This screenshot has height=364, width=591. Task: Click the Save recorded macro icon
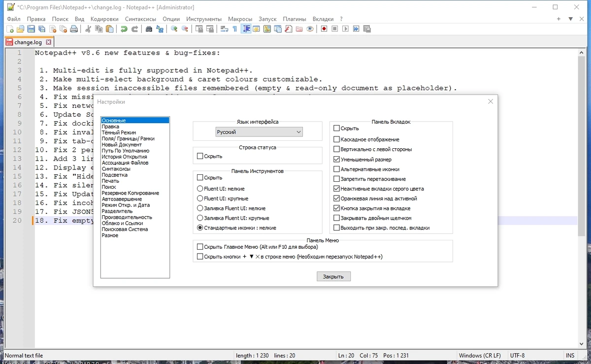[367, 29]
